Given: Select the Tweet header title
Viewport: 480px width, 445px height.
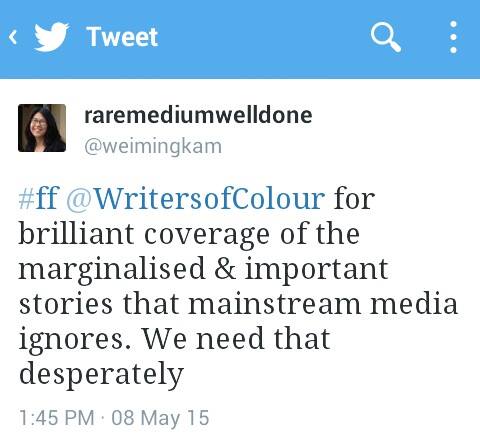Looking at the screenshot, I should (x=122, y=37).
